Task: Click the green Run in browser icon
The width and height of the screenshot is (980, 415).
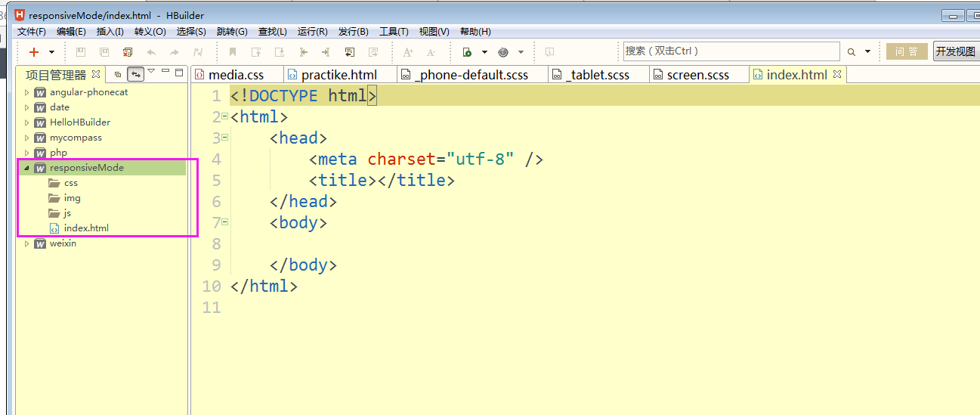Action: (x=467, y=52)
